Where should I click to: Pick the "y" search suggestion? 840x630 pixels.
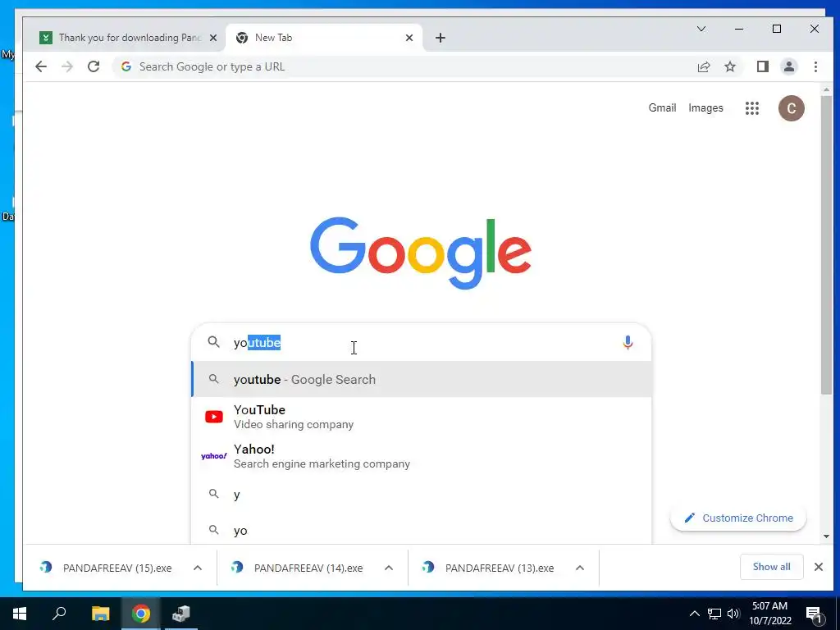click(x=422, y=494)
